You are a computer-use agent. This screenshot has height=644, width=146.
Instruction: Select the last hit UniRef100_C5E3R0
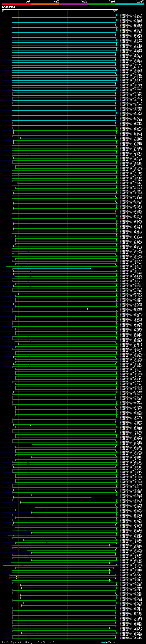(131, 638)
